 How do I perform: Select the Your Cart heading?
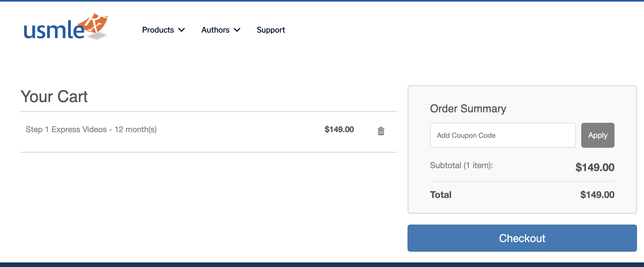(54, 96)
